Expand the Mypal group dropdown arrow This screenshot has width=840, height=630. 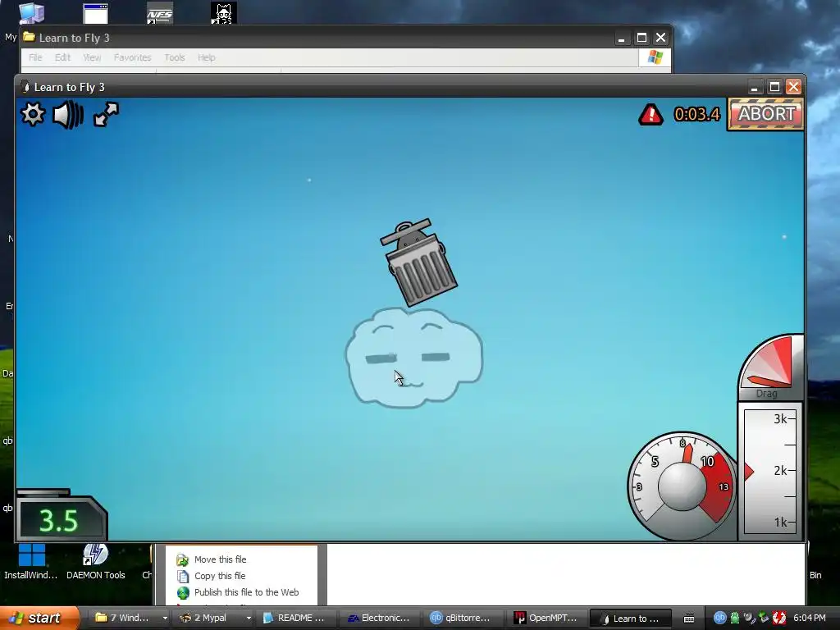pyautogui.click(x=249, y=619)
